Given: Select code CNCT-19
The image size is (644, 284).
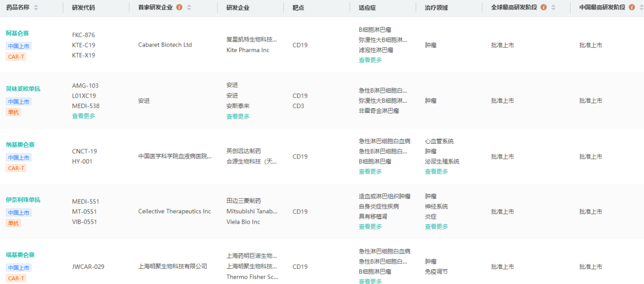Looking at the screenshot, I should click(x=85, y=151).
